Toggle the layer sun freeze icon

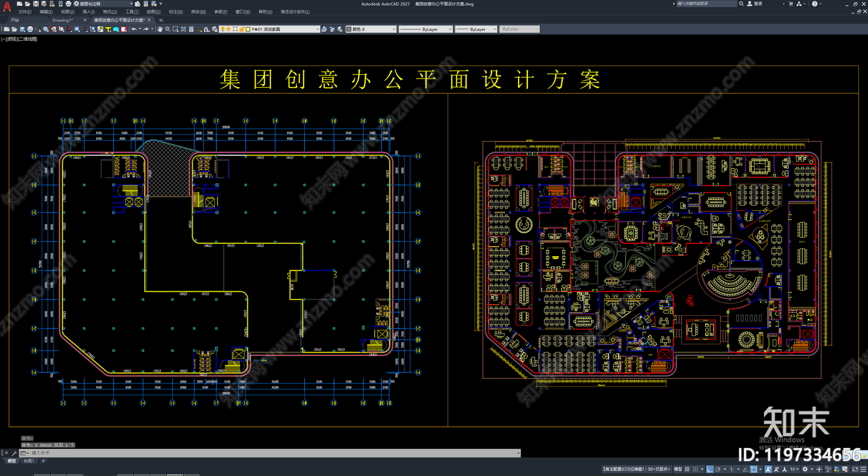[228, 29]
